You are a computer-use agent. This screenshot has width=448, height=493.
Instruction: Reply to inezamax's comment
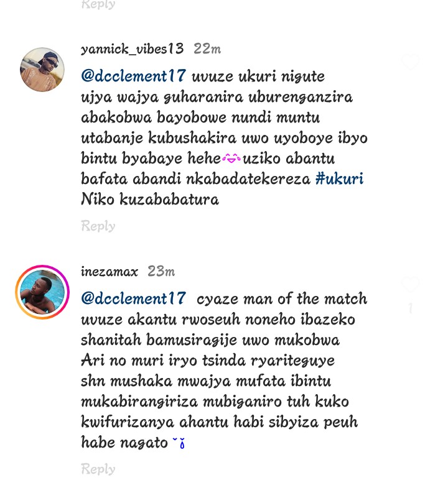98,469
